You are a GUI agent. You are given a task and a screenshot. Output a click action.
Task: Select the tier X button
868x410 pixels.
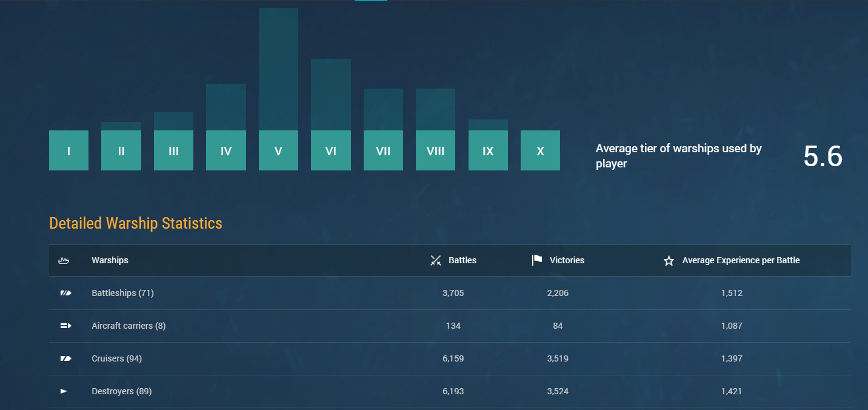coord(540,150)
